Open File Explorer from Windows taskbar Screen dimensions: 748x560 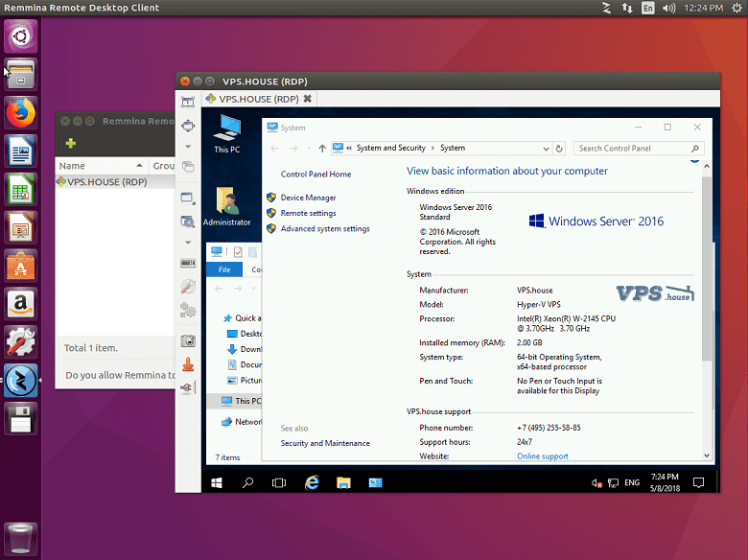pyautogui.click(x=343, y=483)
